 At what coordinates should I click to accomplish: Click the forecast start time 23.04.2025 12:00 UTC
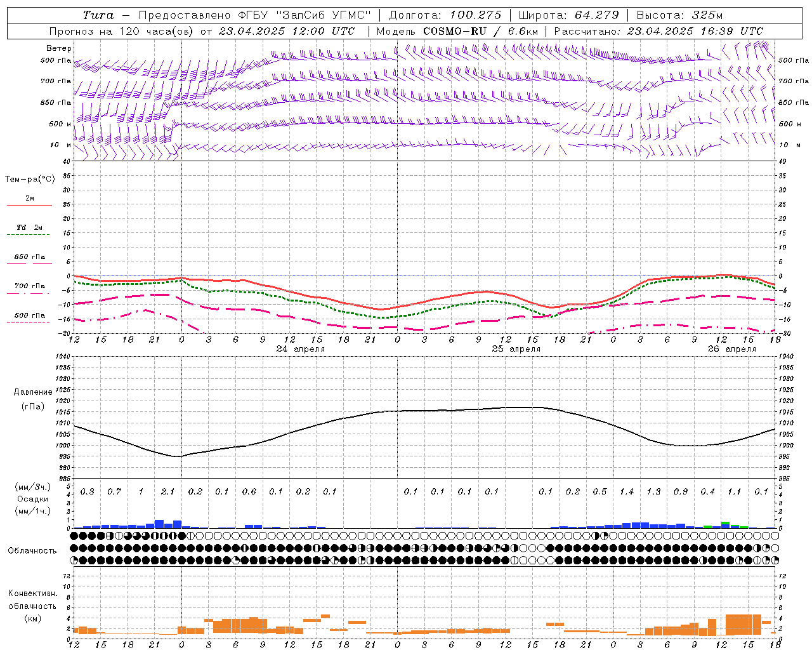287,31
